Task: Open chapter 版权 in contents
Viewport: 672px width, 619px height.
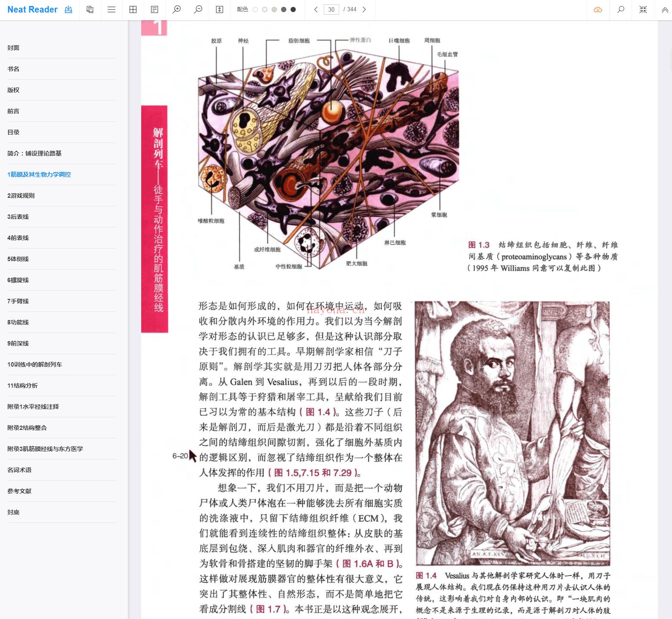Action: point(62,90)
